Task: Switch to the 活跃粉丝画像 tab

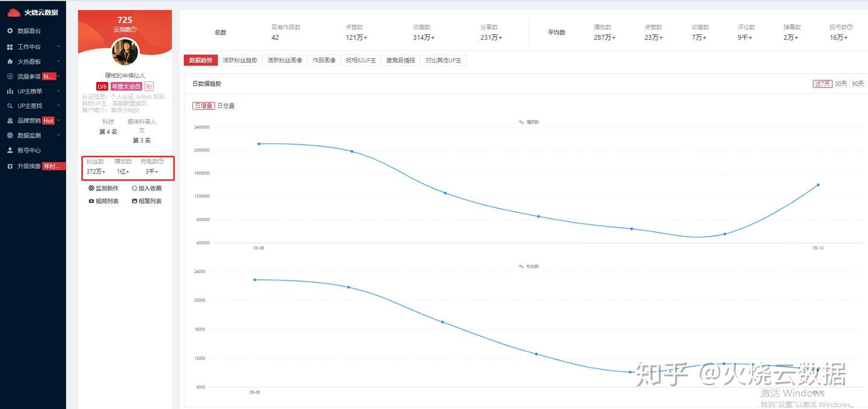Action: [285, 60]
